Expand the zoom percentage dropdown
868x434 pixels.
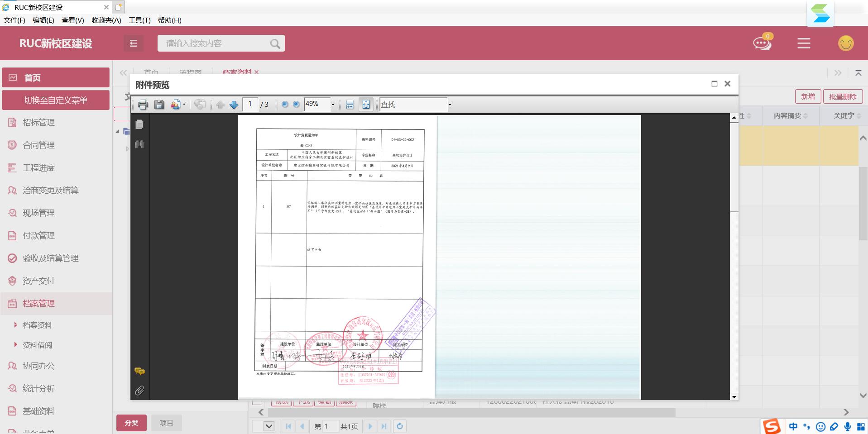tap(333, 105)
